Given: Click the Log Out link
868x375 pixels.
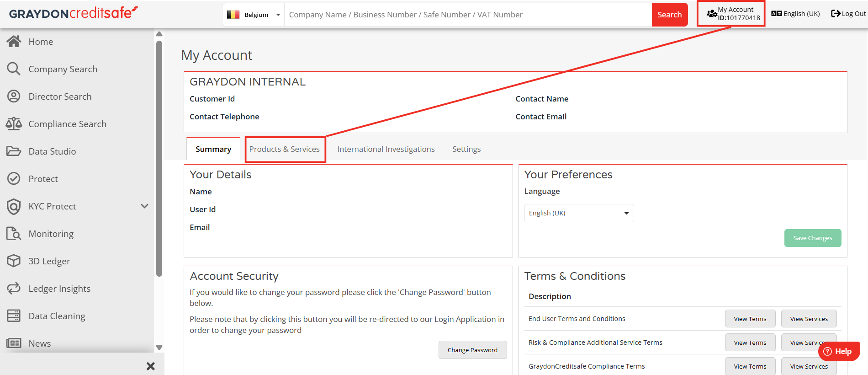Looking at the screenshot, I should click(x=848, y=14).
